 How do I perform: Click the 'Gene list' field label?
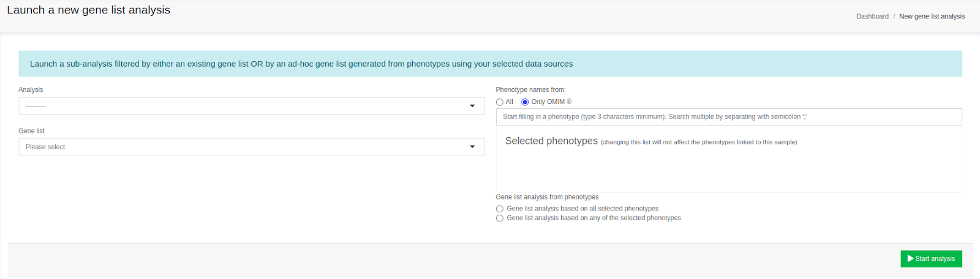[32, 131]
